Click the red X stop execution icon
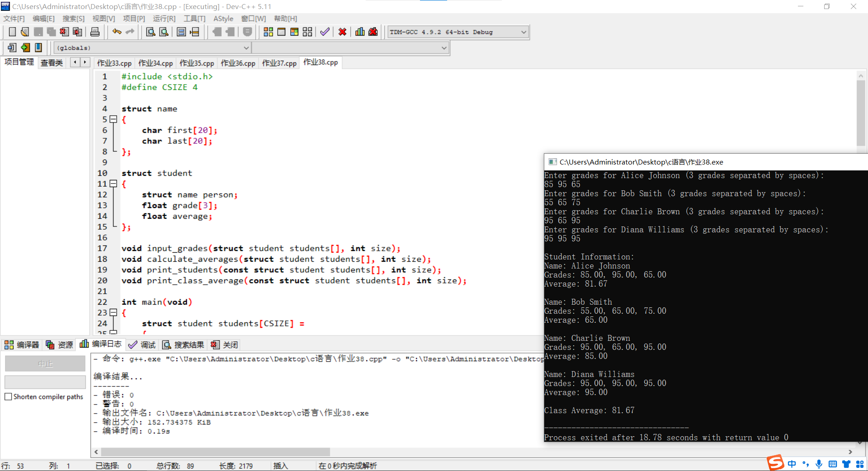The image size is (868, 471). (x=343, y=32)
